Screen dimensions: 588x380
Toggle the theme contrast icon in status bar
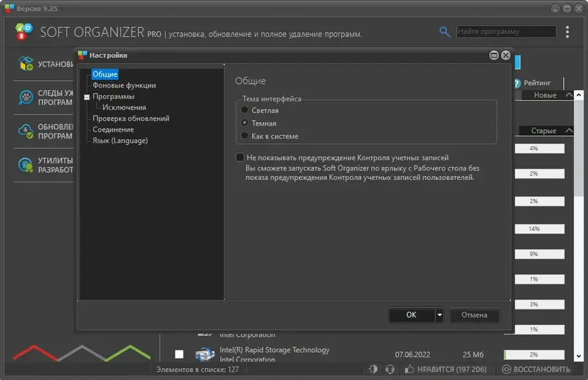373,369
